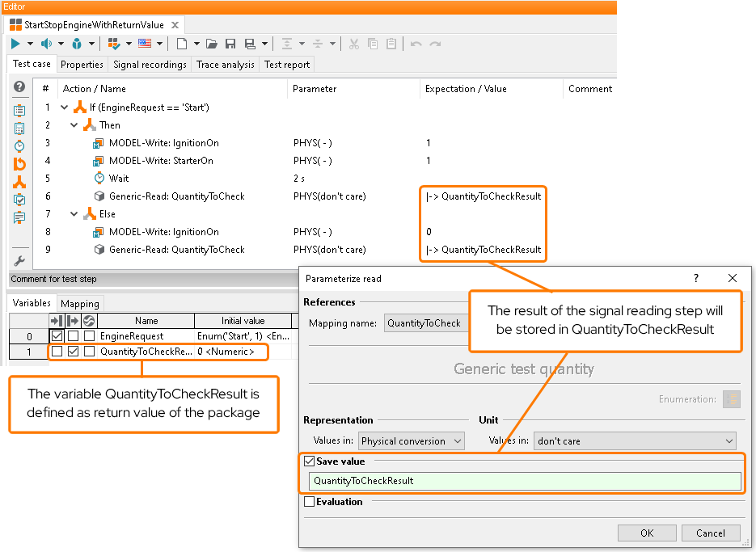756x552 pixels.
Task: Uncheck QuantityToCheckResult return value checkbox
Action: coord(73,352)
